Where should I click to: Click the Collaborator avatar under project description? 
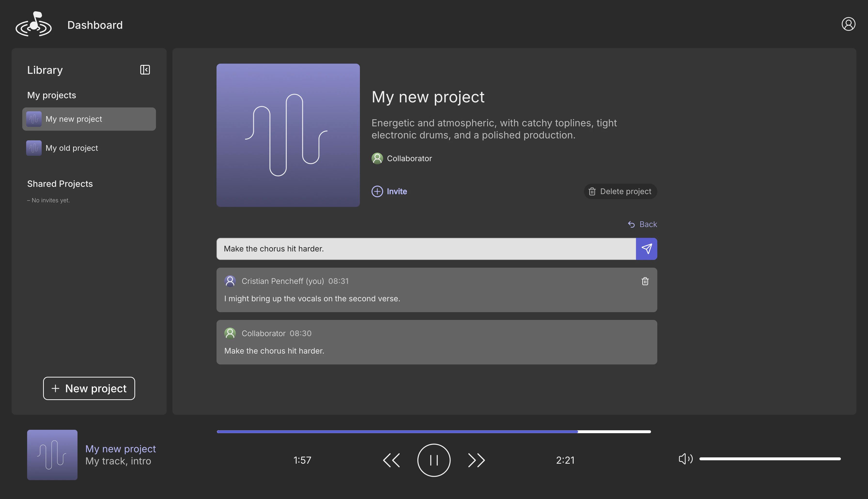(377, 158)
